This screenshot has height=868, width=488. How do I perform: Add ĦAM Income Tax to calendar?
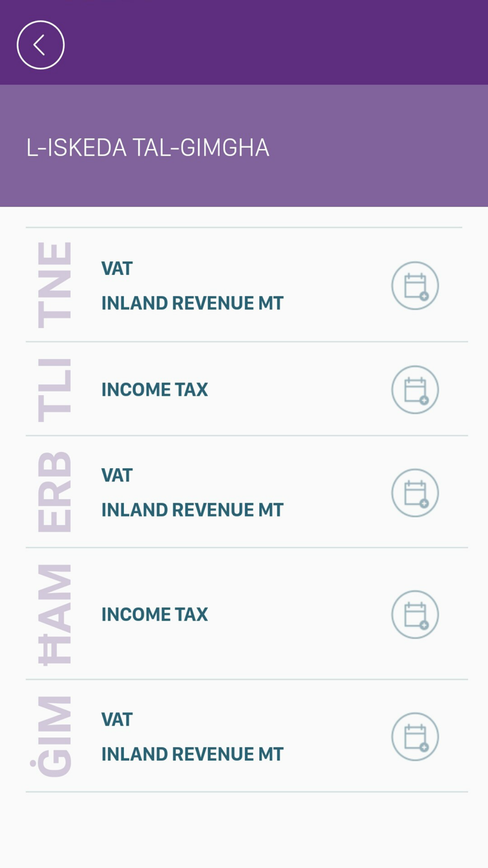tap(415, 615)
